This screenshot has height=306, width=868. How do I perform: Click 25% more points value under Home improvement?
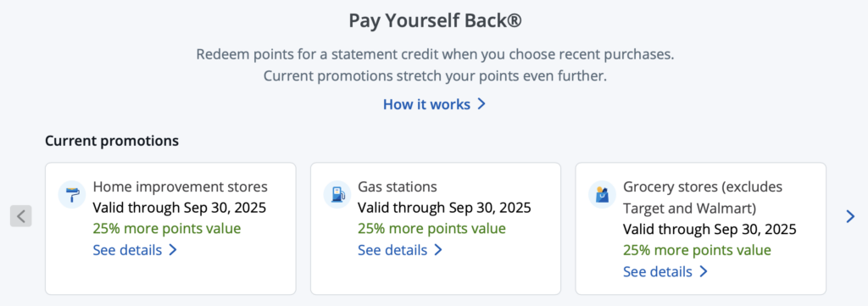tap(167, 229)
